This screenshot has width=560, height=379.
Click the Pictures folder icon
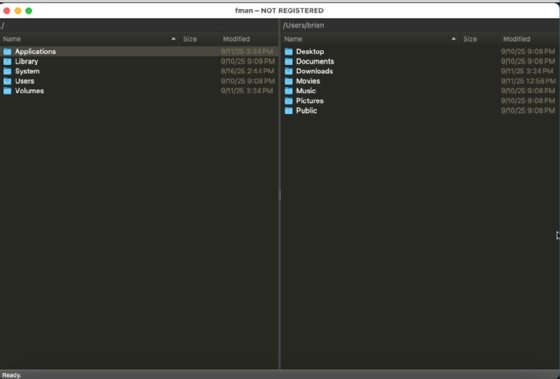pos(289,101)
